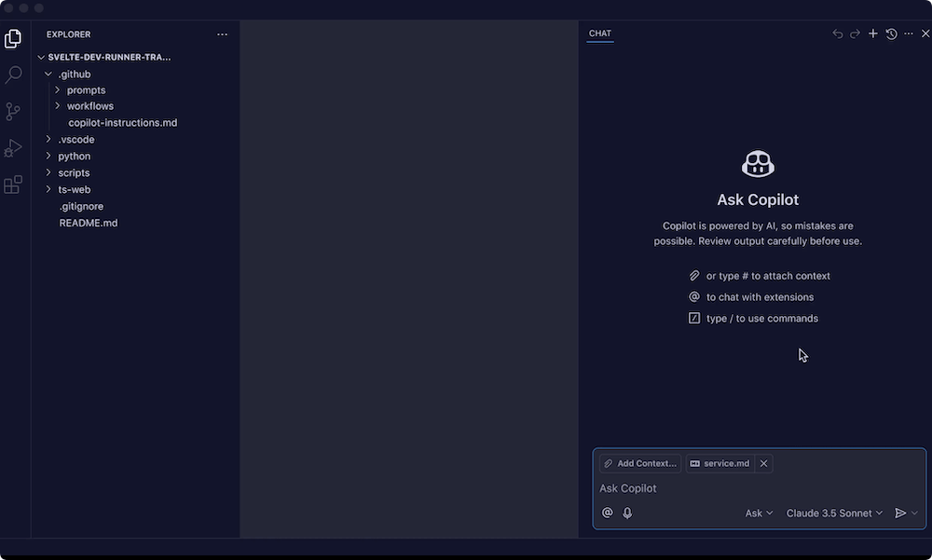Click 'to chat with extensions' text
932x560 pixels.
pyautogui.click(x=761, y=296)
